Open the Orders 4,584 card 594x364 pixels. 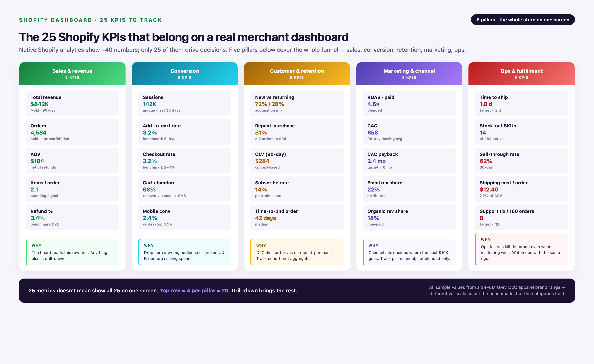(x=72, y=132)
